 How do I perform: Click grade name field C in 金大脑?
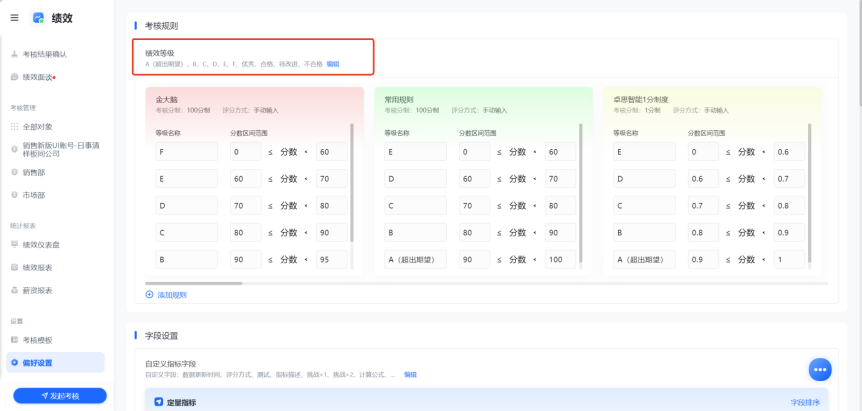click(187, 232)
